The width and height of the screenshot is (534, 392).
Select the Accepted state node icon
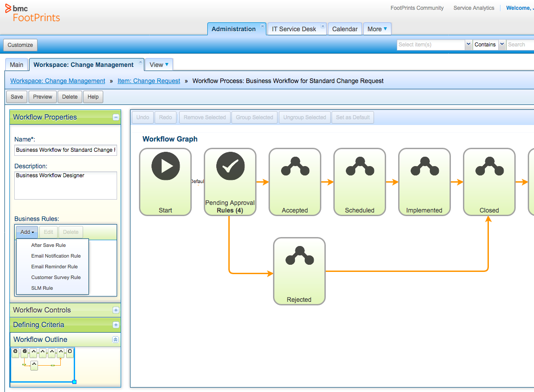tap(295, 166)
